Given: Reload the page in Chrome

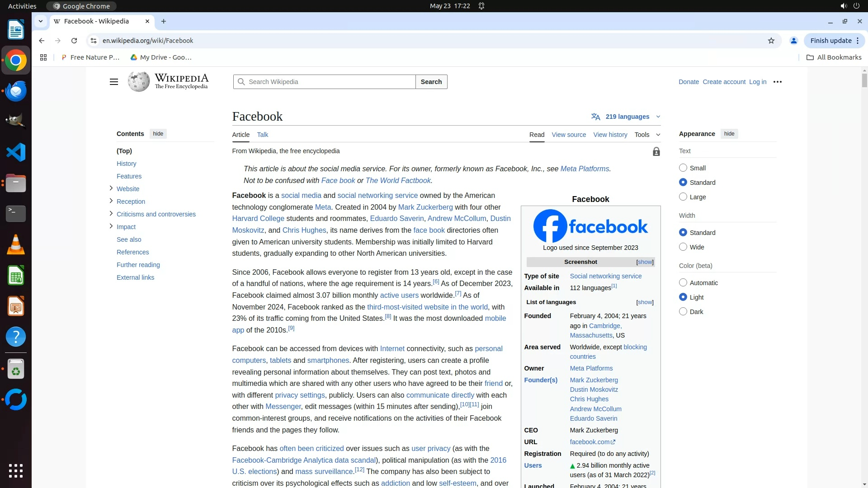Looking at the screenshot, I should (74, 41).
